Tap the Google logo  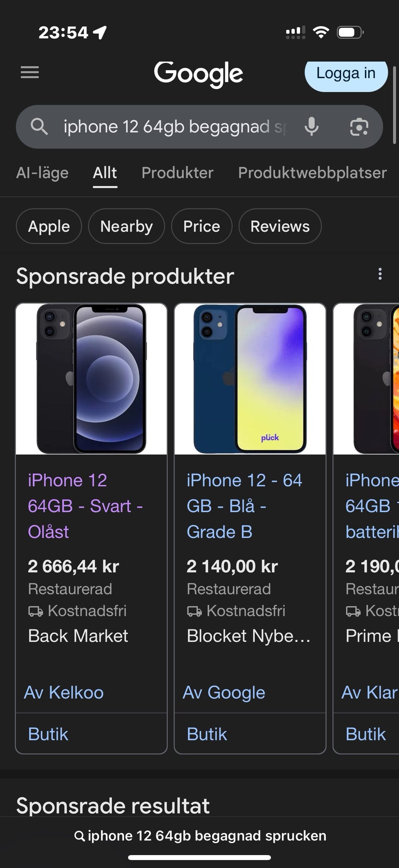[x=198, y=74]
